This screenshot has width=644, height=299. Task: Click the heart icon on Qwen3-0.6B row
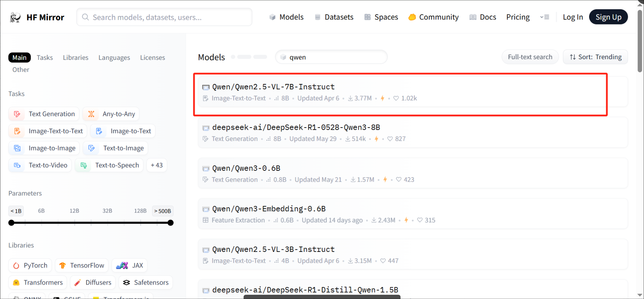tap(399, 180)
